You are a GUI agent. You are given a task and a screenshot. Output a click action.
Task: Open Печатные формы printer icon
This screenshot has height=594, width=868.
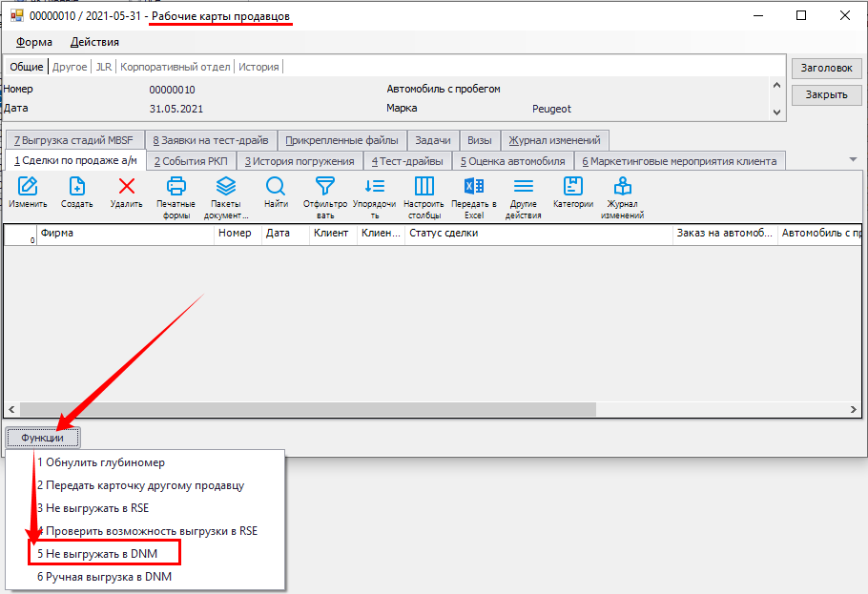(x=176, y=187)
